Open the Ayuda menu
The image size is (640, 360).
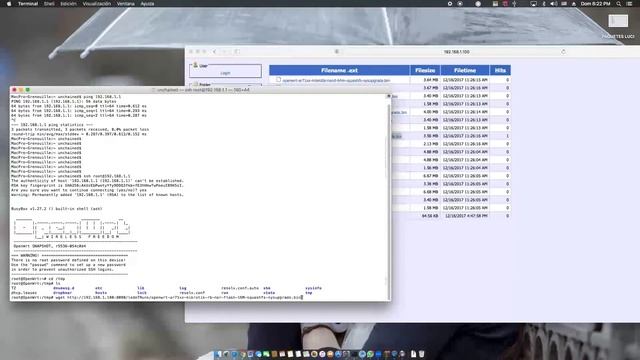point(147,4)
